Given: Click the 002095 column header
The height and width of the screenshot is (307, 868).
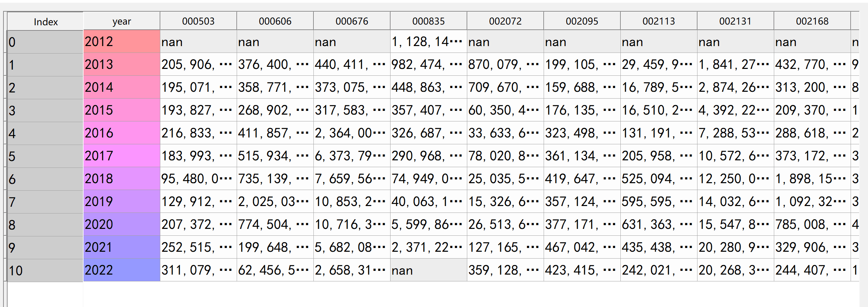Looking at the screenshot, I should (x=582, y=21).
